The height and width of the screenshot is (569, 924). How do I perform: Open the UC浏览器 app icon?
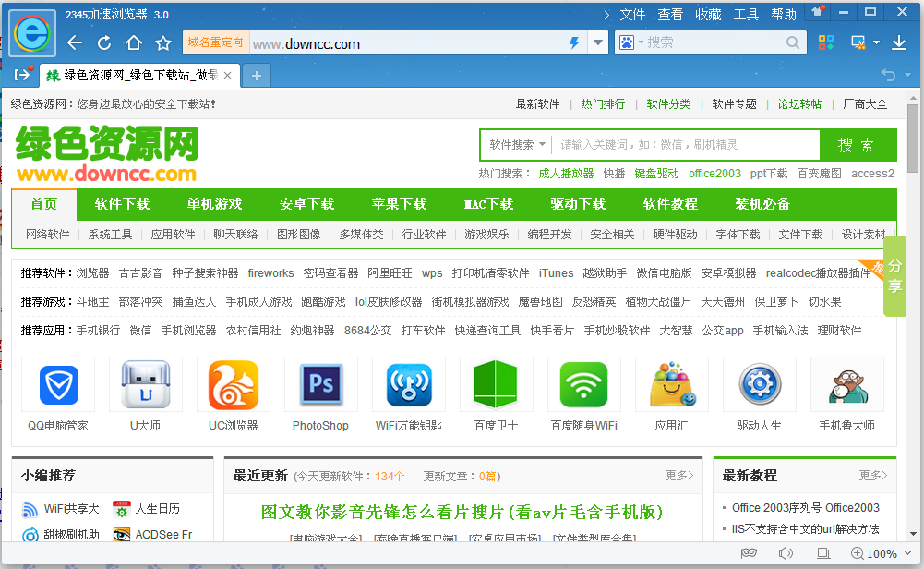[233, 385]
